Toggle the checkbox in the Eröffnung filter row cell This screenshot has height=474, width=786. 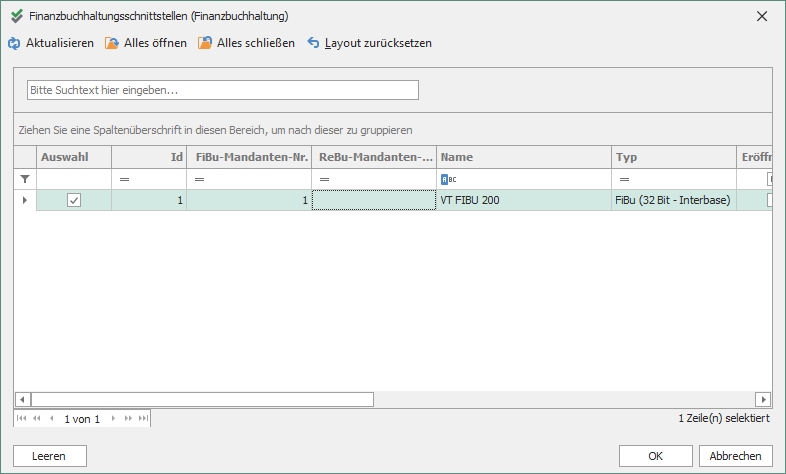[769, 179]
